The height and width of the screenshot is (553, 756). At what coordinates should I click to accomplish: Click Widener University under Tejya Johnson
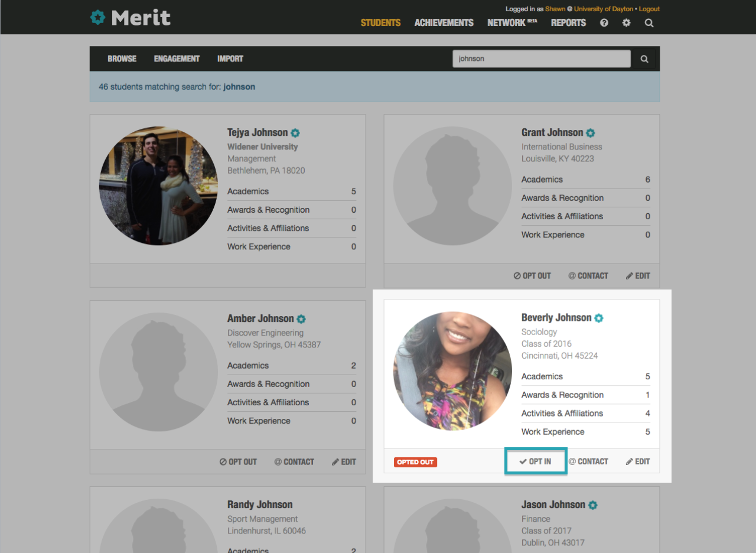click(x=263, y=147)
